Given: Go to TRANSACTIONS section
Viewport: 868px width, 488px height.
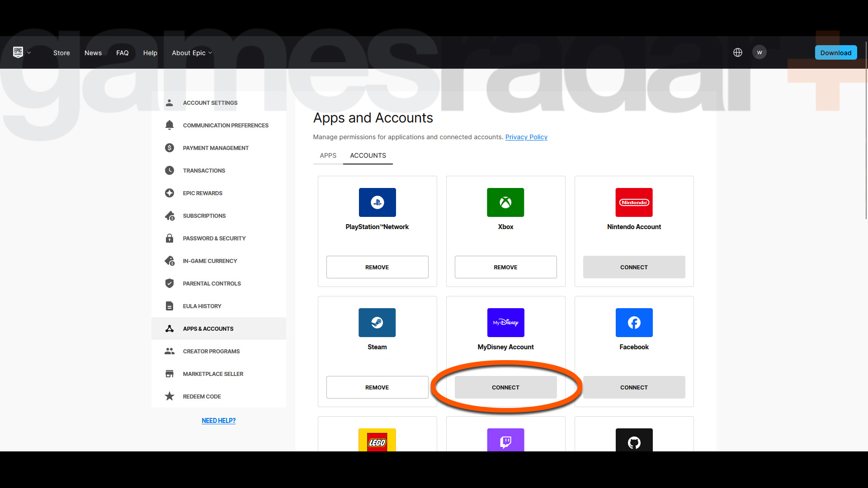Looking at the screenshot, I should pos(219,170).
